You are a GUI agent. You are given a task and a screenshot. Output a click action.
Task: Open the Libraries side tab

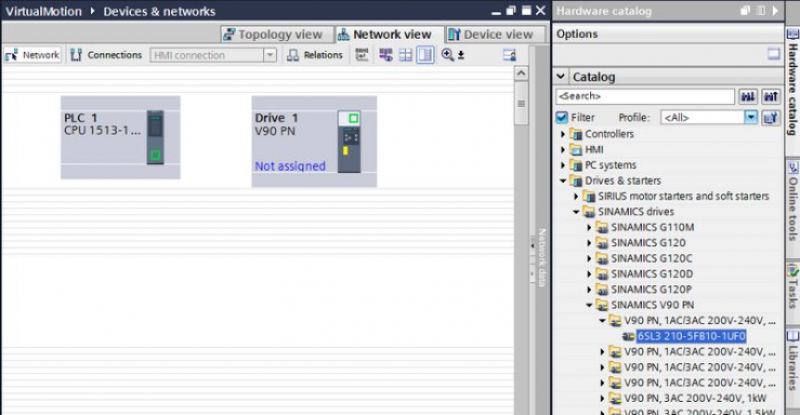[792, 361]
